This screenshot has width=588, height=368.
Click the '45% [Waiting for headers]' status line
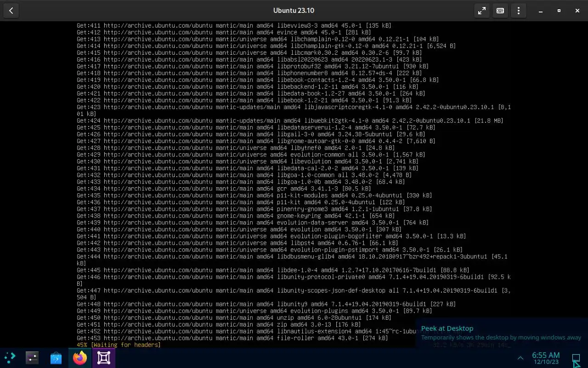pyautogui.click(x=119, y=345)
